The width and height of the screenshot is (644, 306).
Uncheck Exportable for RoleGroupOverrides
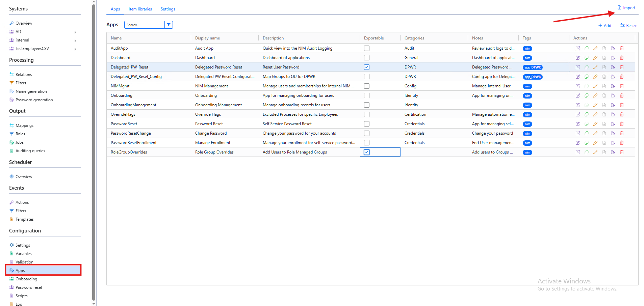coord(366,152)
